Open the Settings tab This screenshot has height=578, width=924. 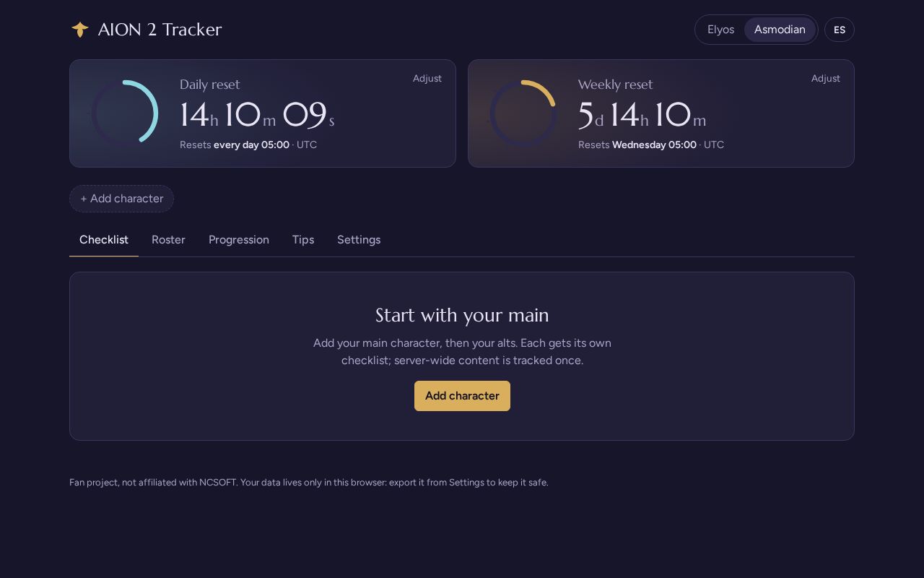pos(359,240)
